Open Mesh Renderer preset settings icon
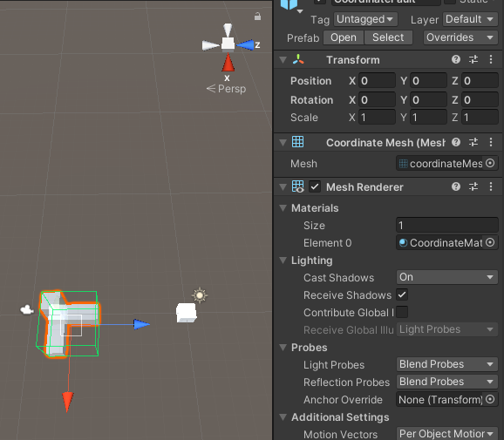The image size is (504, 440). (473, 186)
